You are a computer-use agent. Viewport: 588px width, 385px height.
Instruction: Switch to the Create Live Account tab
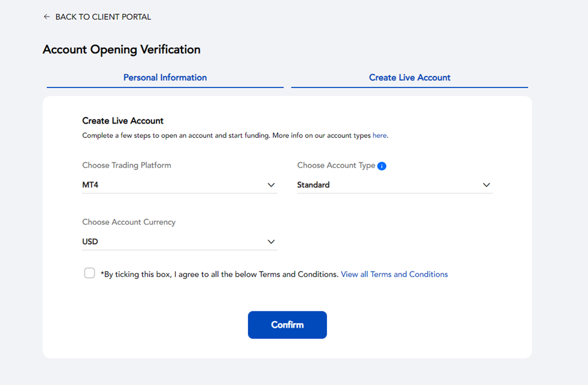pyautogui.click(x=409, y=78)
